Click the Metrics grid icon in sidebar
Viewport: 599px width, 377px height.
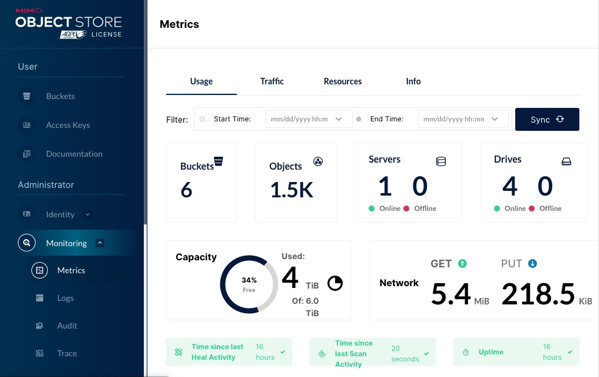39,270
